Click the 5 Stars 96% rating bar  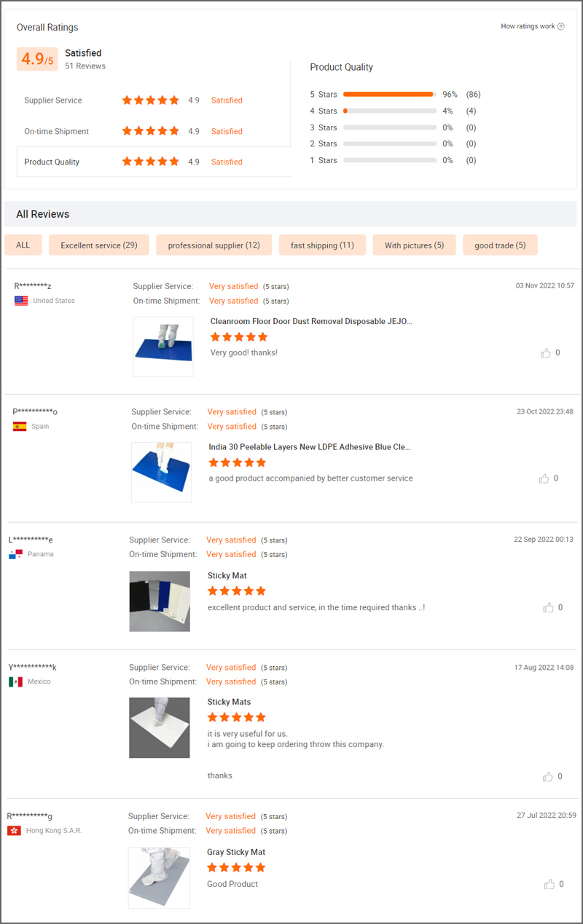click(x=388, y=94)
